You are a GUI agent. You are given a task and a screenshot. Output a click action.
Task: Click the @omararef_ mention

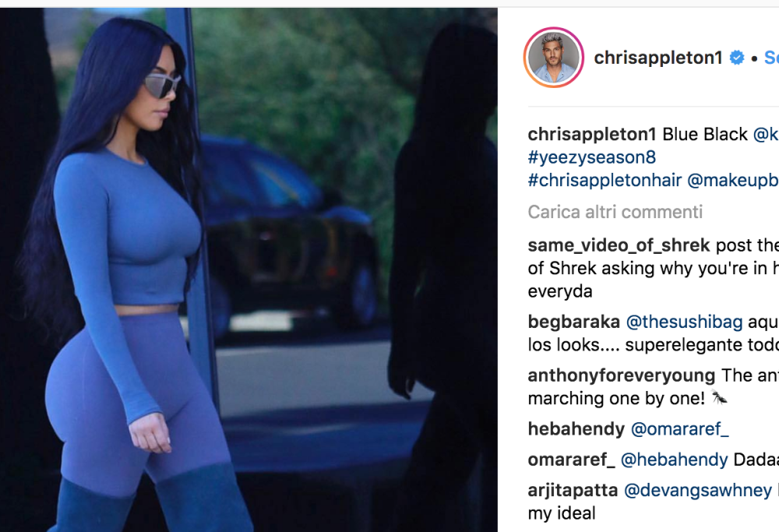[679, 428]
